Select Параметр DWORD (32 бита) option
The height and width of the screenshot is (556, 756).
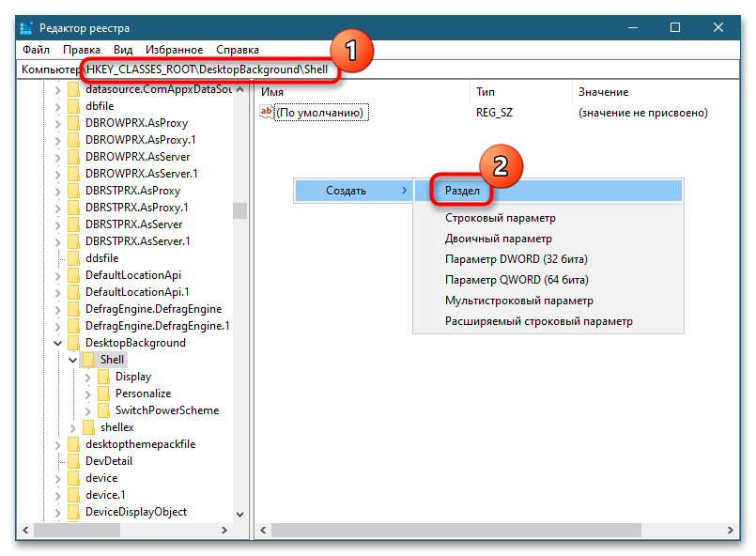pos(516,259)
